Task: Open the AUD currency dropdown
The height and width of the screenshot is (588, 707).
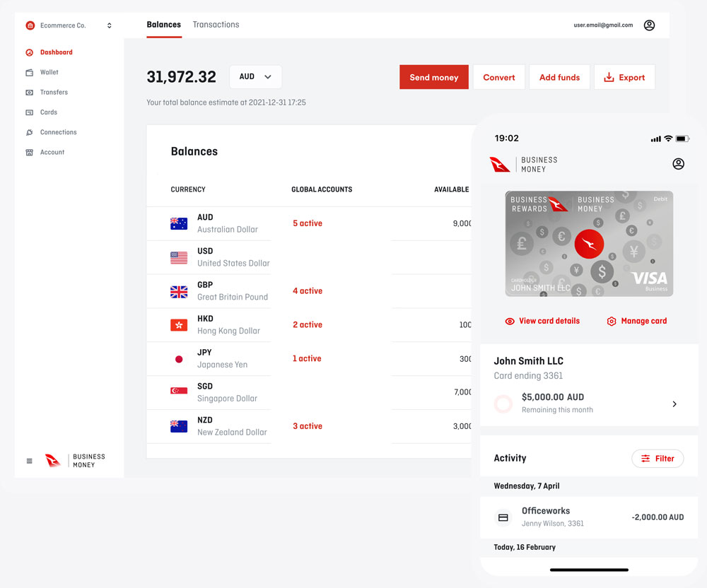Action: click(x=255, y=77)
